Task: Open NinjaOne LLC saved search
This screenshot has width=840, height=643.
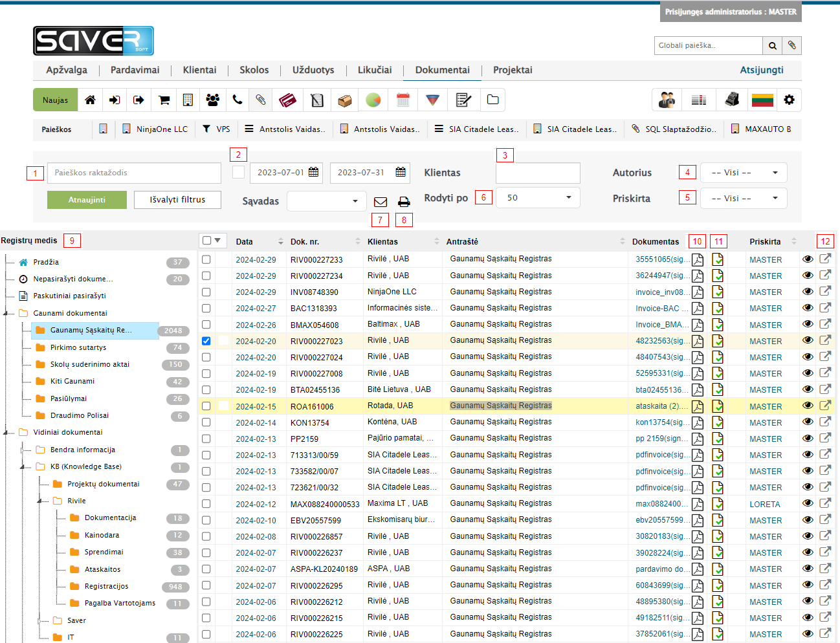Action: click(x=155, y=129)
